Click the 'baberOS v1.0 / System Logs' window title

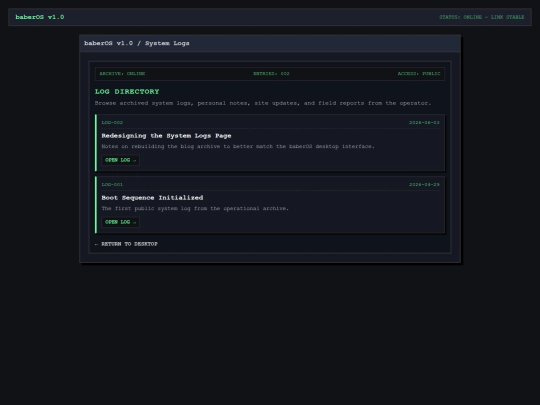click(x=137, y=43)
